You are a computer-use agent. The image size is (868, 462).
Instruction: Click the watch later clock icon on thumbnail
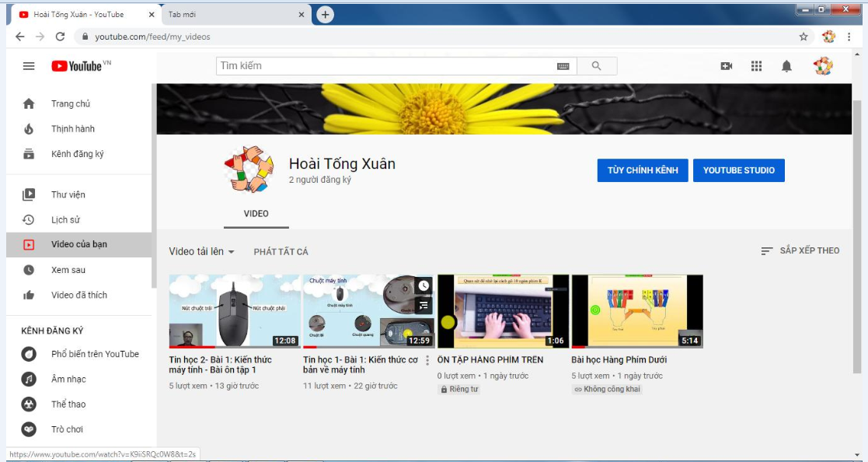point(424,286)
